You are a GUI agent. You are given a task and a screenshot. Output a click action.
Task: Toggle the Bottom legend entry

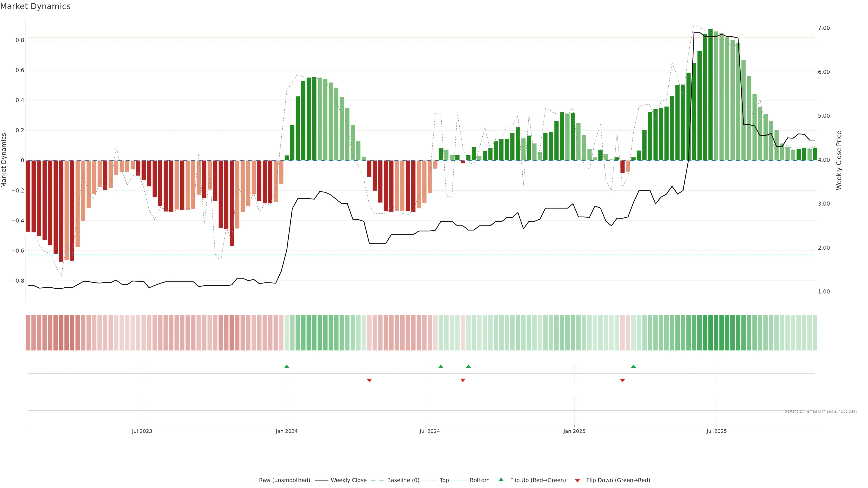pos(479,480)
